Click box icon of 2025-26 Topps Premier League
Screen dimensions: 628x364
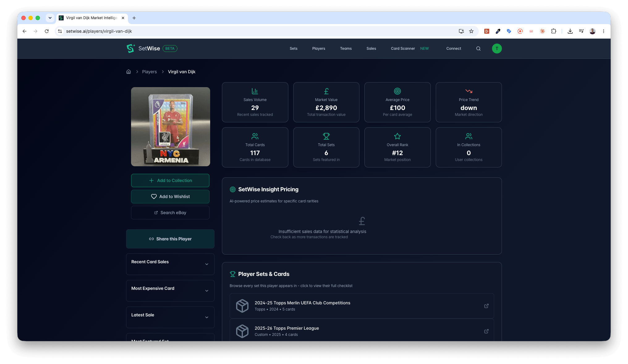(242, 331)
